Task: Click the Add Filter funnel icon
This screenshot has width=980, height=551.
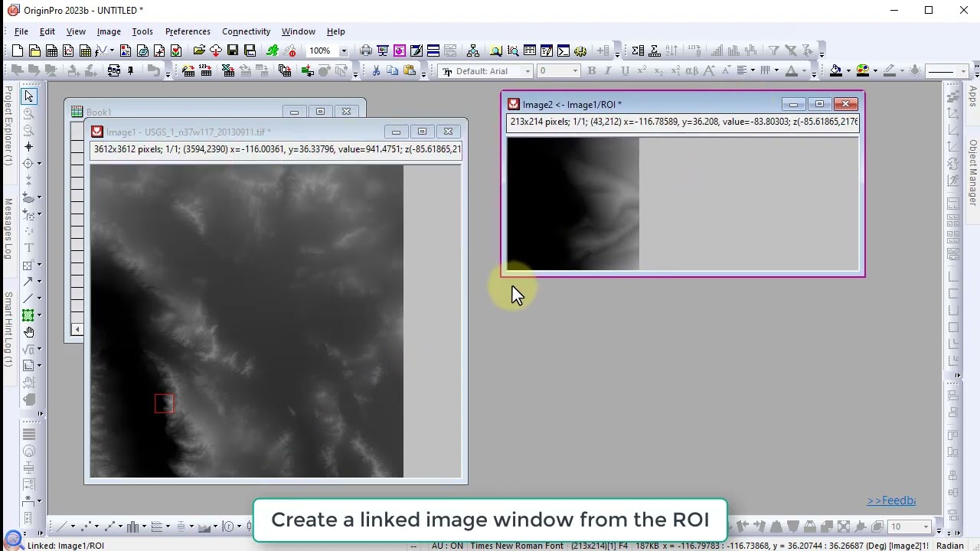Action: pos(773,51)
